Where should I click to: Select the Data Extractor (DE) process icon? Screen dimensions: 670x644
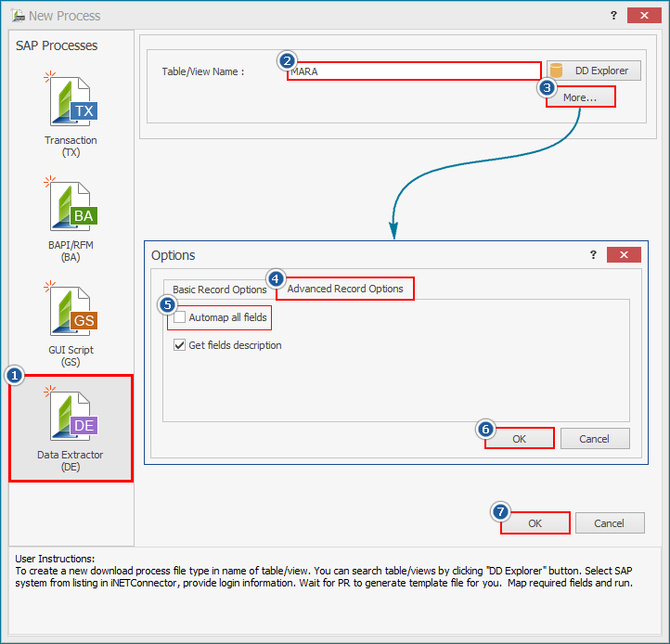71,419
